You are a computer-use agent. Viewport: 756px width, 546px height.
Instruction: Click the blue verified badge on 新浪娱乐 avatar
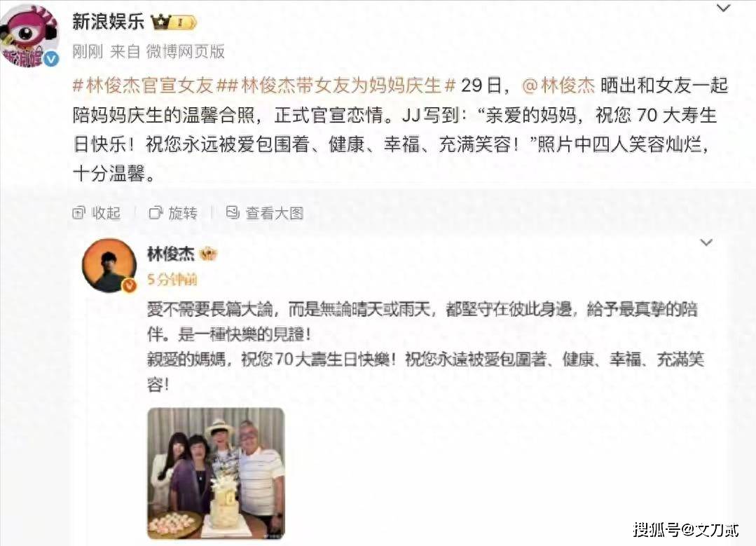pos(52,60)
